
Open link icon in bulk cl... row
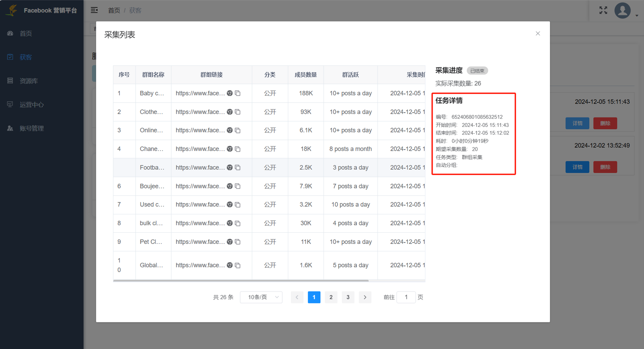230,223
